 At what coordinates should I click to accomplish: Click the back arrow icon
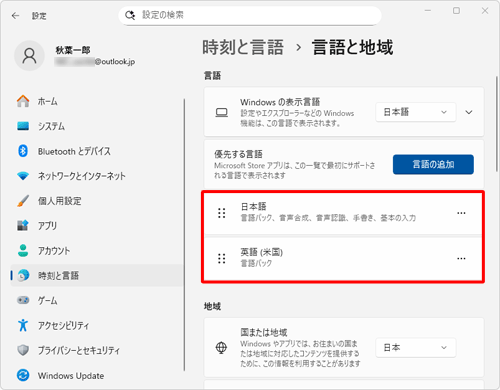point(15,16)
